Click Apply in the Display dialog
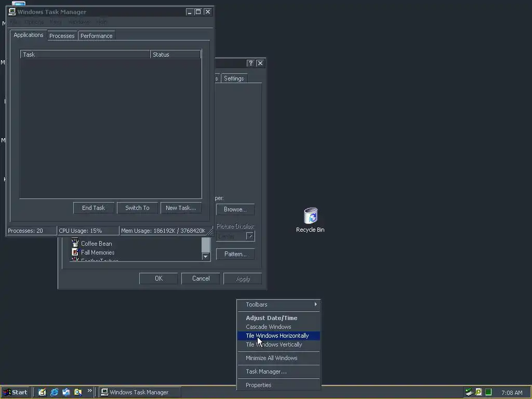Screen dimensions: 532x399 coord(243,278)
